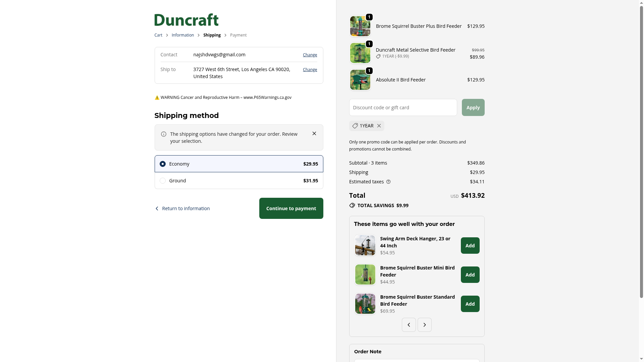Show previous recommended items with left arrow

(x=409, y=325)
